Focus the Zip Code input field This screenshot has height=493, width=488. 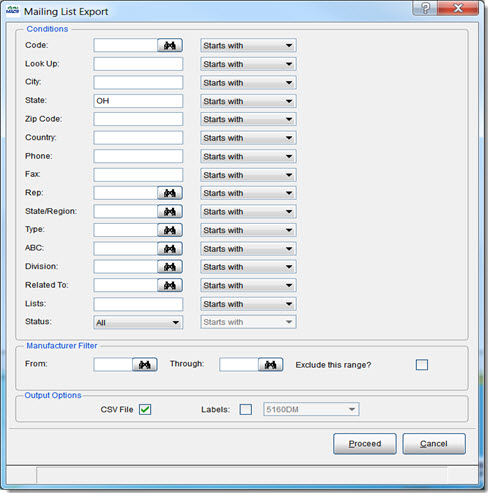pyautogui.click(x=138, y=119)
